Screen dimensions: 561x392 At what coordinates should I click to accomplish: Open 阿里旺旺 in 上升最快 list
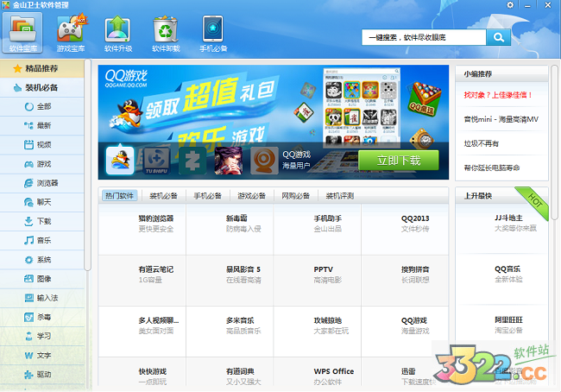click(x=501, y=331)
